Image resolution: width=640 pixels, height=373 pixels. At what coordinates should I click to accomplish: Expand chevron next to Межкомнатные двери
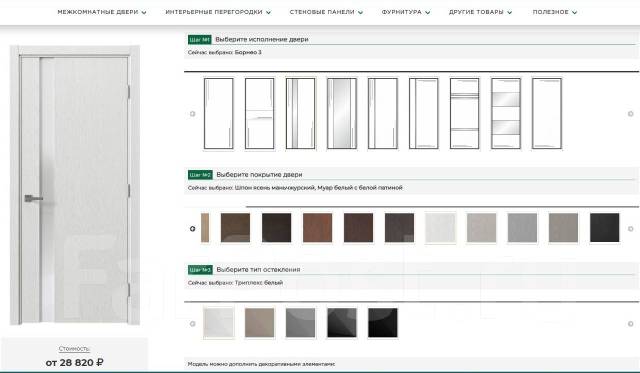click(x=144, y=13)
